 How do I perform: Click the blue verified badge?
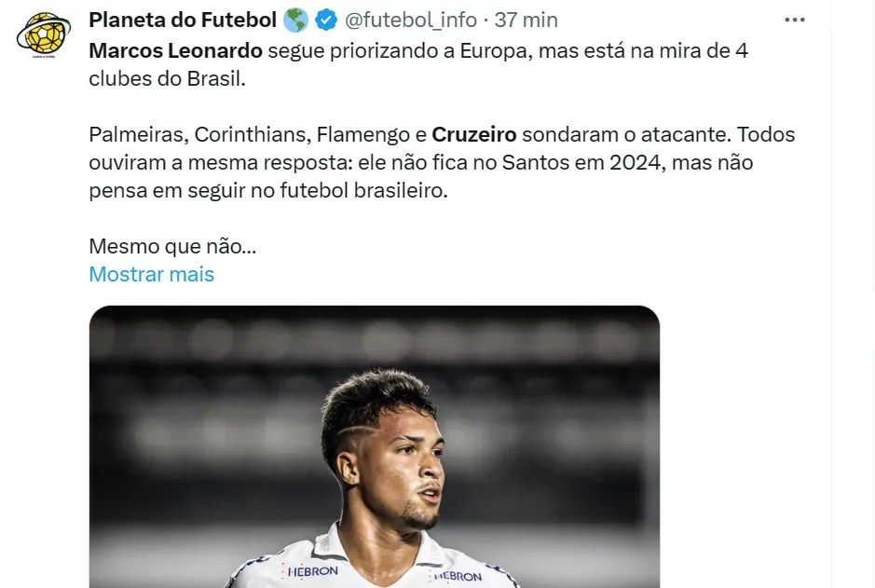326,20
